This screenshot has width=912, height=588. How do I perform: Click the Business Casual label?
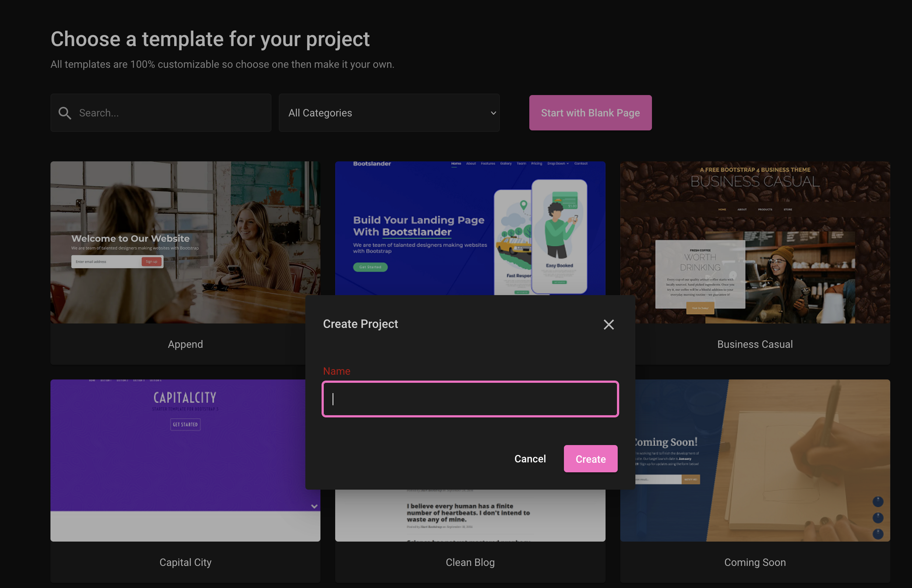[x=755, y=344]
